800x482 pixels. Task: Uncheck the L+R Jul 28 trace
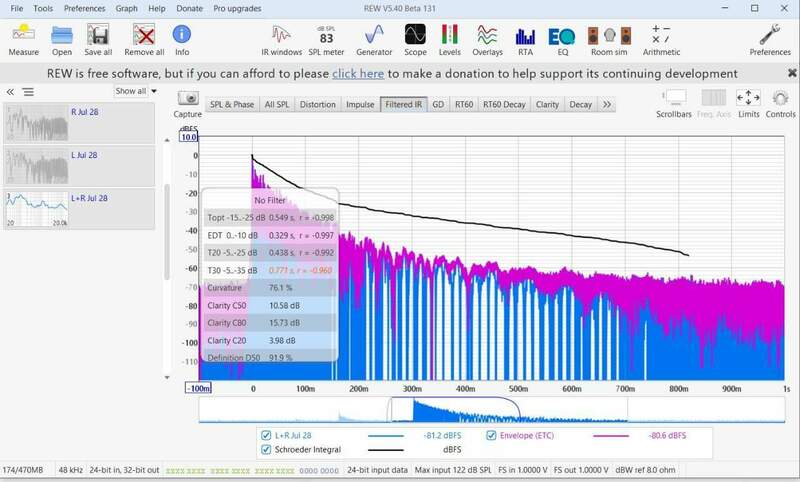point(266,436)
